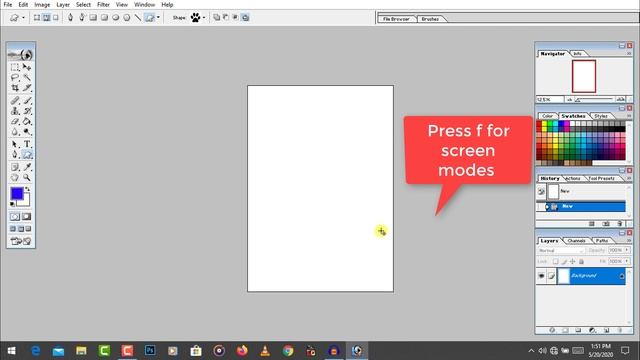Image resolution: width=640 pixels, height=360 pixels.
Task: Open the Brushes tab in palette well
Action: click(x=430, y=19)
